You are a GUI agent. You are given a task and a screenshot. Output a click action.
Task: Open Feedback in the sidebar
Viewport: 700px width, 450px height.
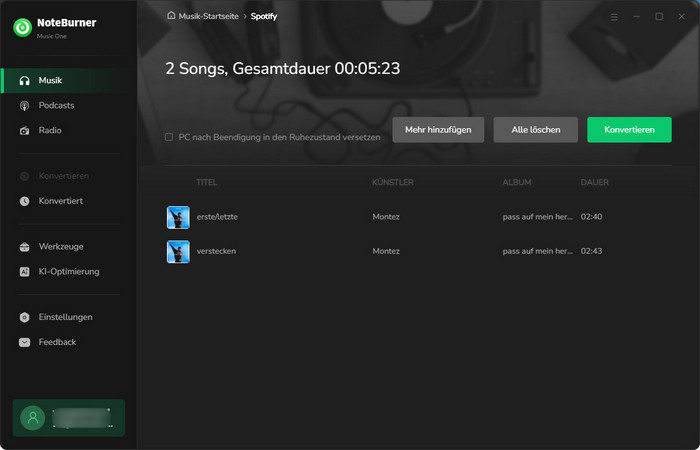69,342
